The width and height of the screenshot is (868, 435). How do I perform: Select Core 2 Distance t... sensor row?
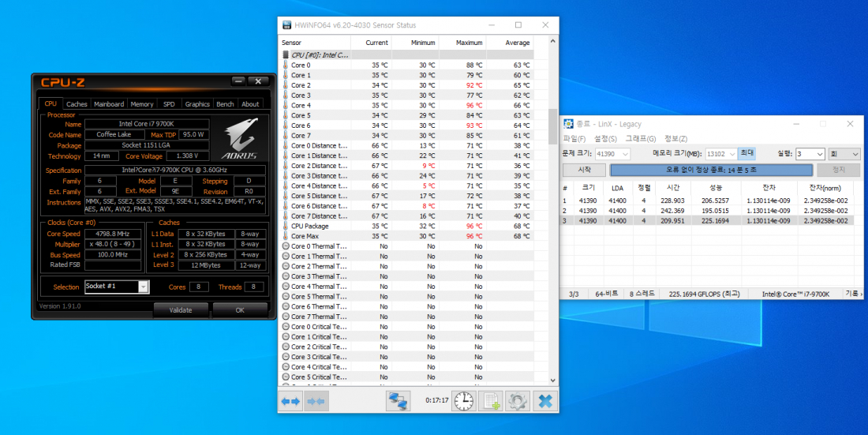[x=407, y=166]
